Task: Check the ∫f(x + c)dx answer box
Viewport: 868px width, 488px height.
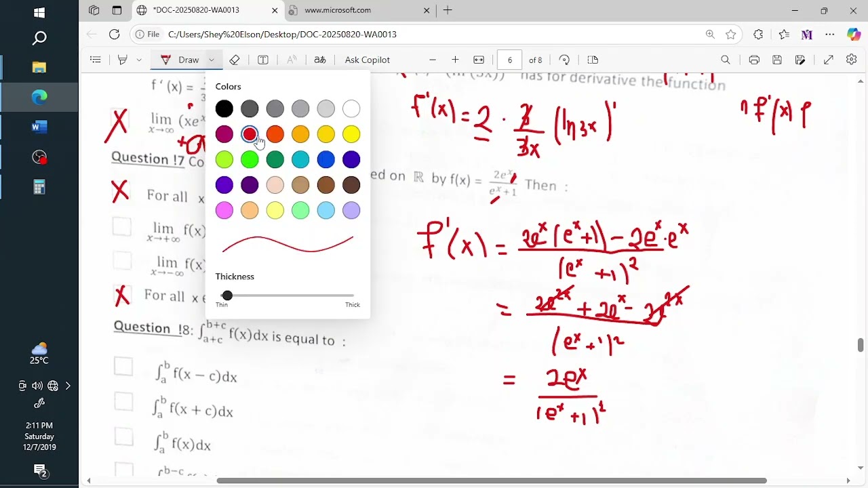Action: click(123, 402)
